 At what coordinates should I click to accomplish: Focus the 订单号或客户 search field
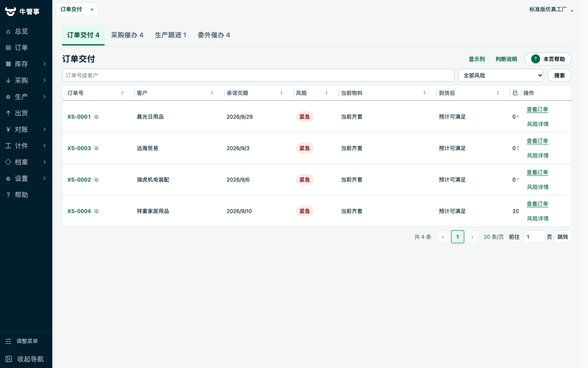point(258,75)
